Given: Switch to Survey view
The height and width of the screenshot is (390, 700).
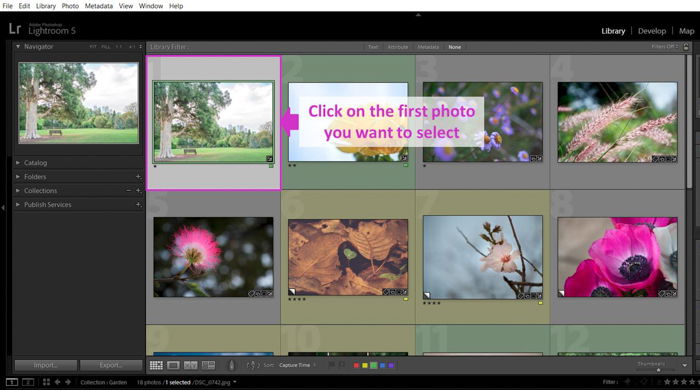Looking at the screenshot, I should [208, 365].
